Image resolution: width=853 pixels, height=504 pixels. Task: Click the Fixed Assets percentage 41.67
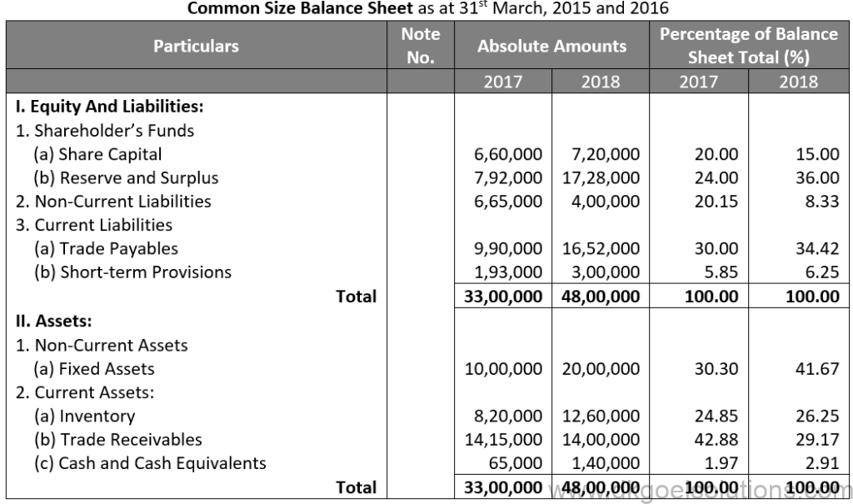pos(816,368)
